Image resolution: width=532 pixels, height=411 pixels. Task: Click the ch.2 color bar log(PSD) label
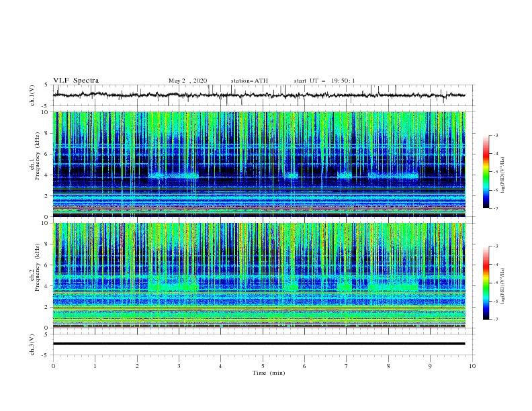click(x=503, y=286)
